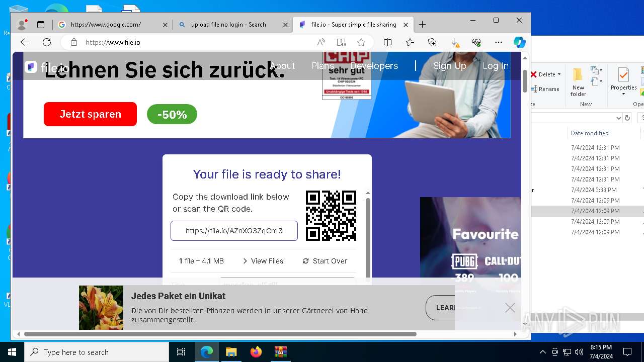Open Firefox from the taskbar

256,352
